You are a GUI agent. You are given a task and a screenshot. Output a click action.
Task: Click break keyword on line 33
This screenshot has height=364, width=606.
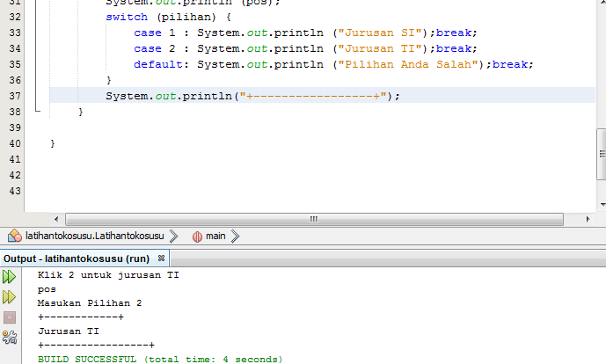click(x=454, y=33)
